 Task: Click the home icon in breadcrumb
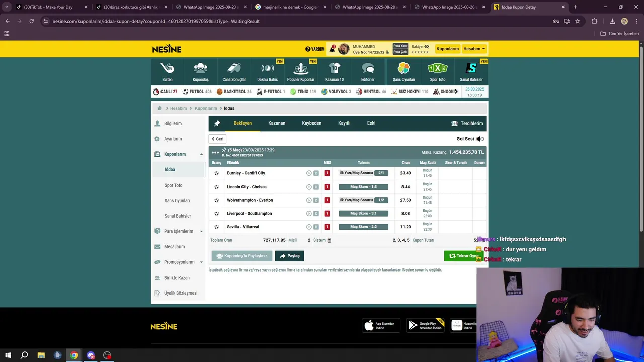click(159, 108)
